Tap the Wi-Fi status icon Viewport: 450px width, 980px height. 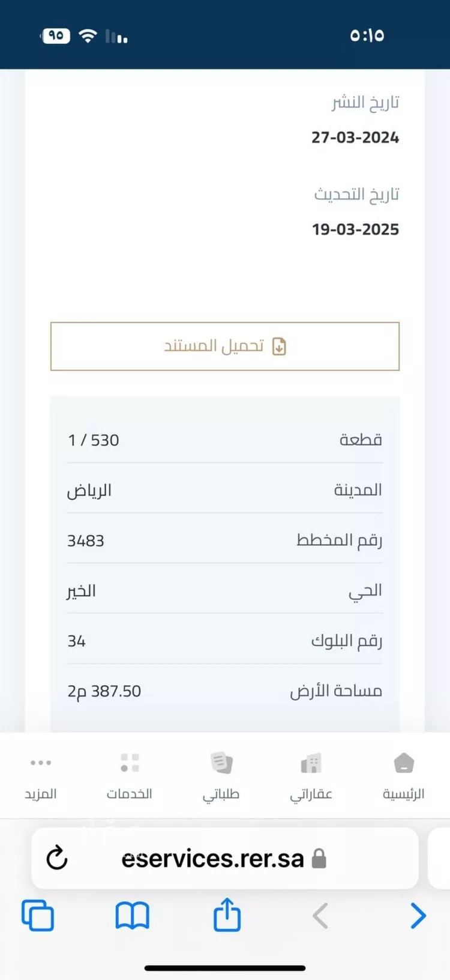coord(88,36)
